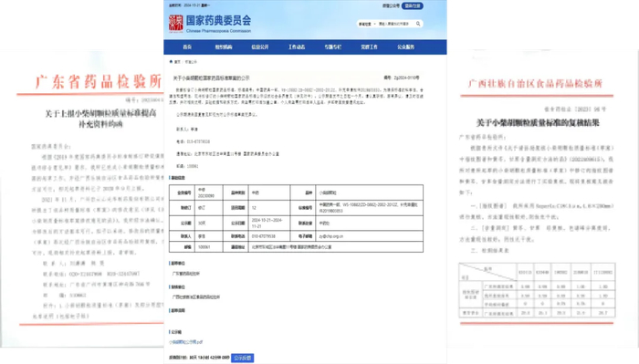Click the results table in the right document

(537, 290)
